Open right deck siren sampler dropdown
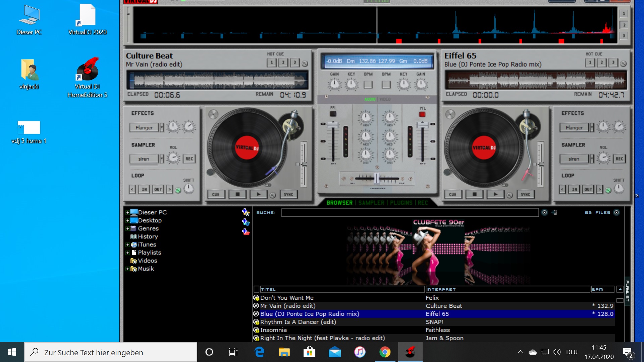Viewport: 644px width, 362px height. click(x=592, y=159)
